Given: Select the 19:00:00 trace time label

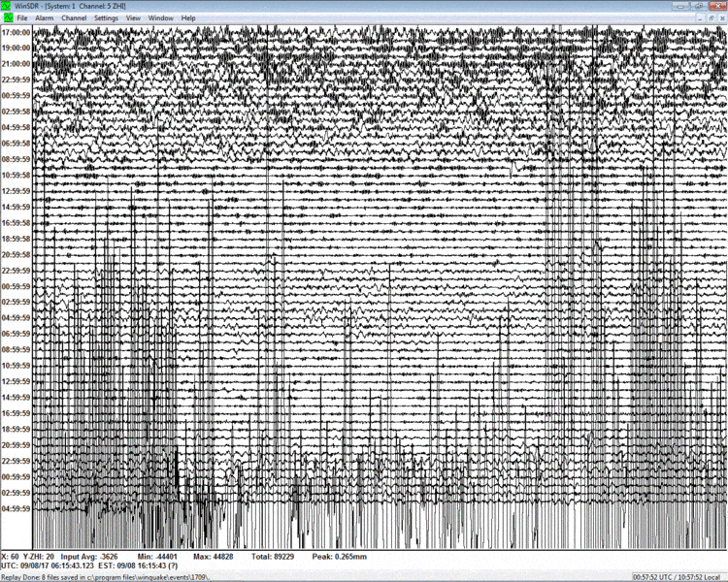Looking at the screenshot, I should coord(17,48).
